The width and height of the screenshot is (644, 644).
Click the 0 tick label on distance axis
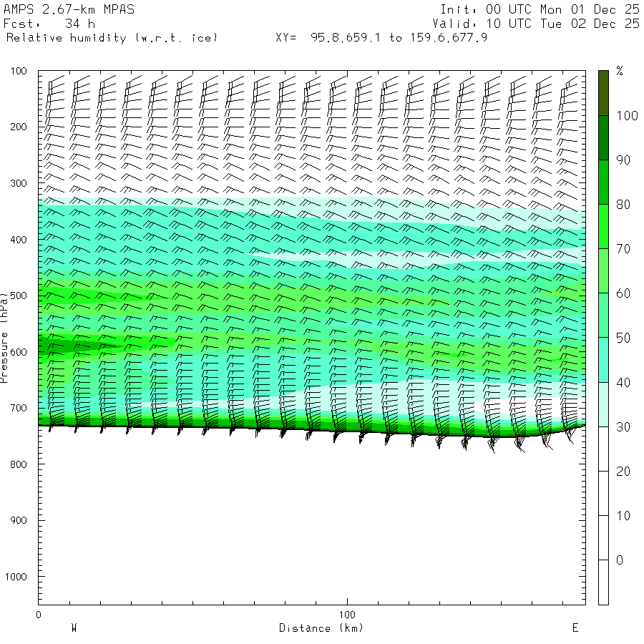[38, 615]
